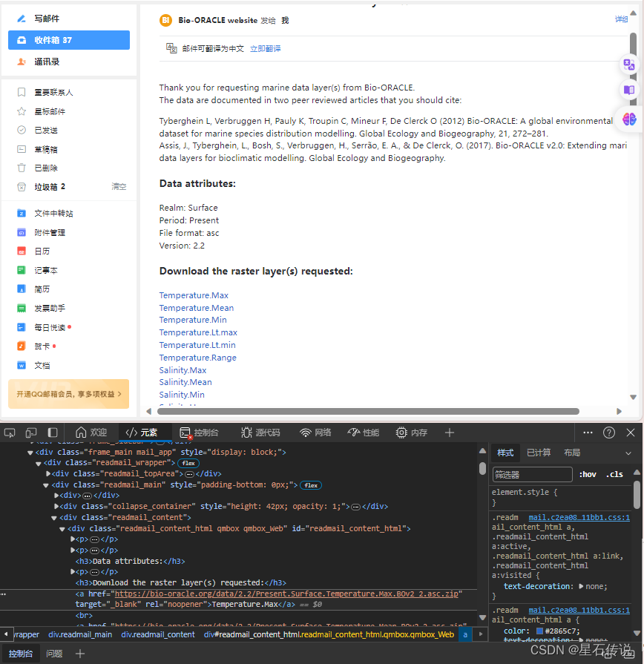Click the deleted trash icon 已删除

click(22, 168)
